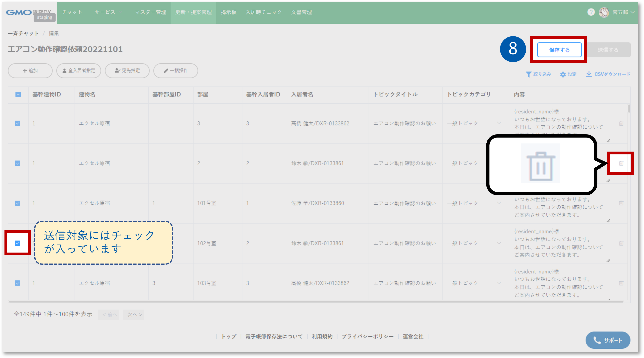
Task: Click trash icon on 102号室 row
Action: (621, 243)
